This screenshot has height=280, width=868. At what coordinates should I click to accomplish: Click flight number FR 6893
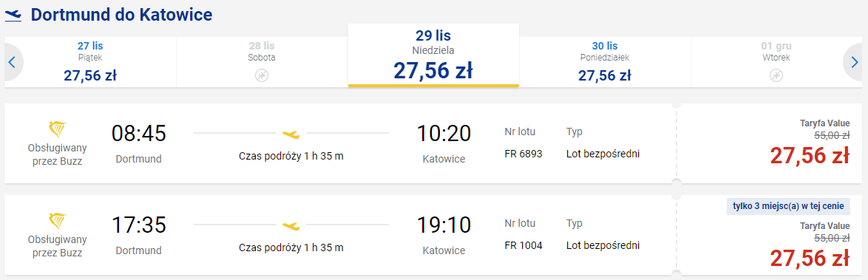click(523, 154)
